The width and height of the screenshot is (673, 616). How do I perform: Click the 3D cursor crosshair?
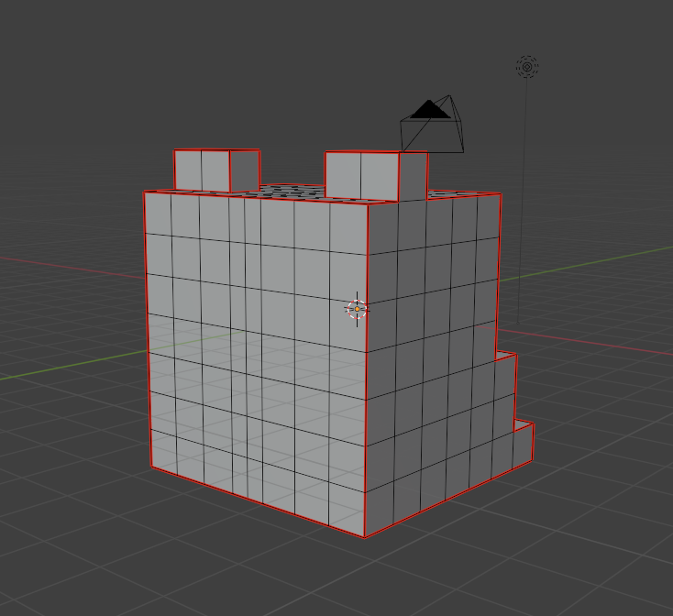click(x=357, y=310)
